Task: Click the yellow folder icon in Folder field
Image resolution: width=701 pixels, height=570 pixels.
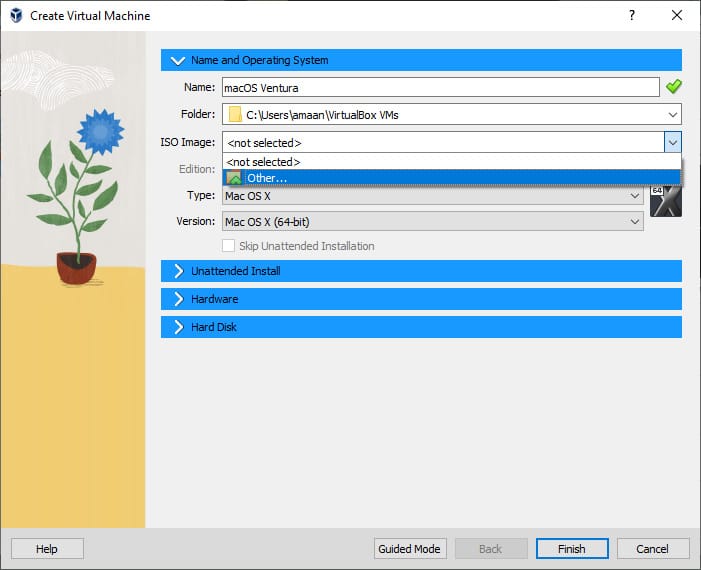Action: click(x=235, y=115)
